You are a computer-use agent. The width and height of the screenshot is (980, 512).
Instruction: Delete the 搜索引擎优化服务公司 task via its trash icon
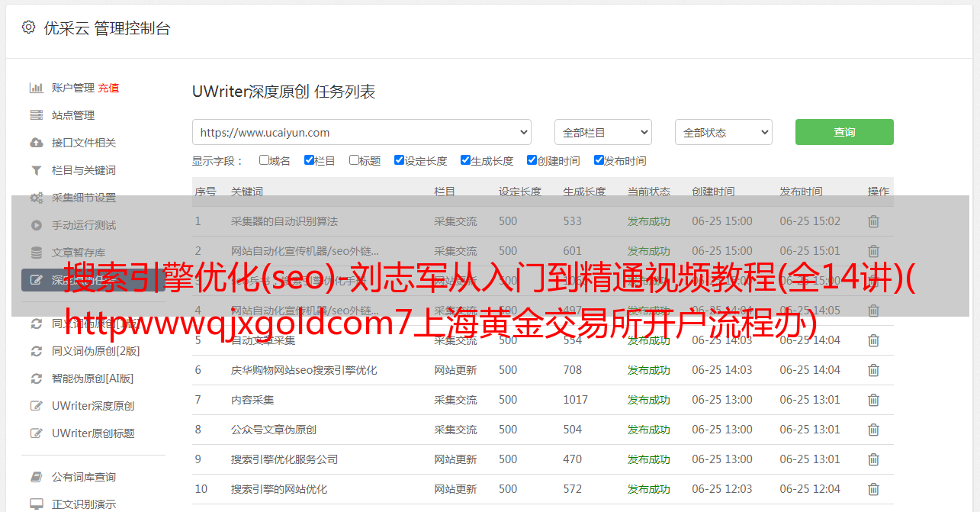click(x=873, y=459)
